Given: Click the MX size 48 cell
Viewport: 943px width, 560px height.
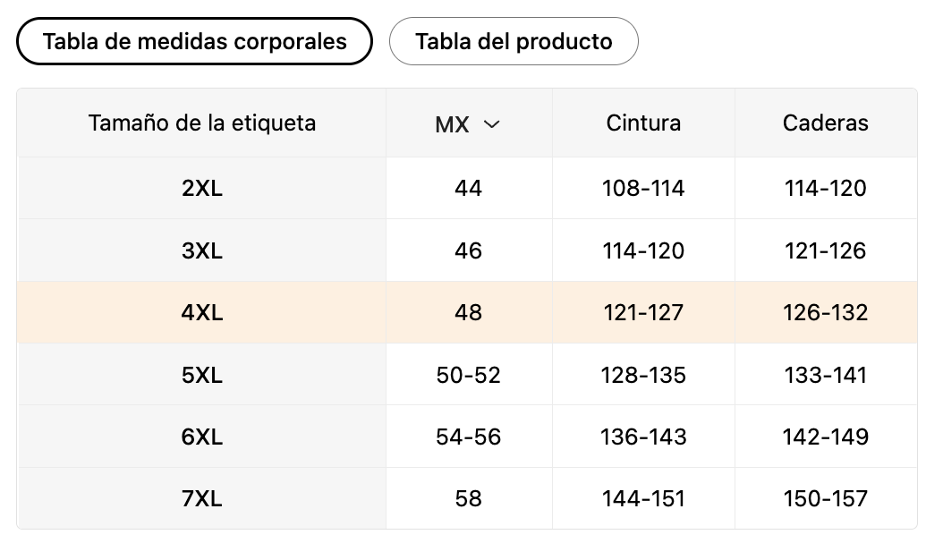Looking at the screenshot, I should (x=469, y=312).
